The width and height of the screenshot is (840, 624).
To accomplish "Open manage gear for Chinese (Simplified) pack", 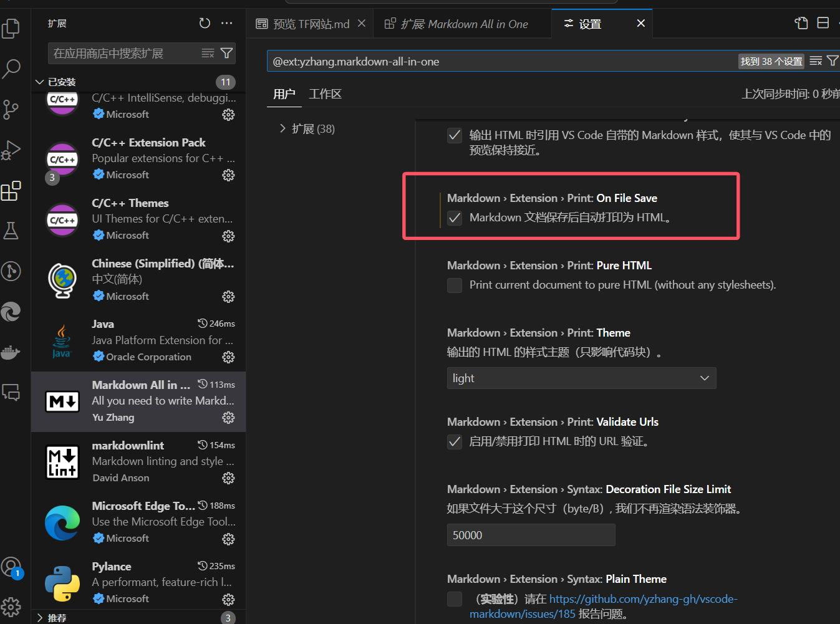I will click(x=229, y=297).
